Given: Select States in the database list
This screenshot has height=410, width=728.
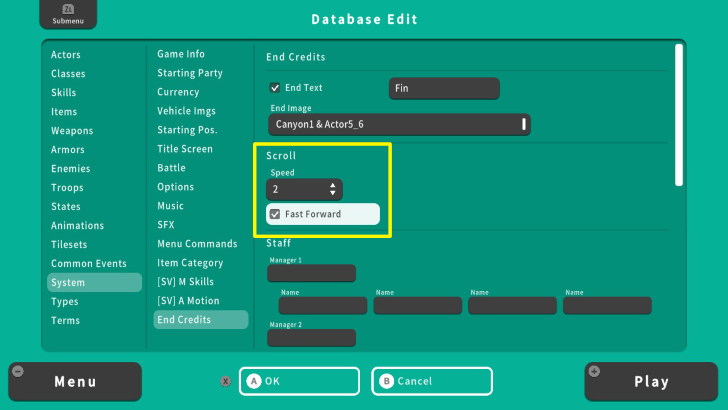Looking at the screenshot, I should tap(66, 207).
